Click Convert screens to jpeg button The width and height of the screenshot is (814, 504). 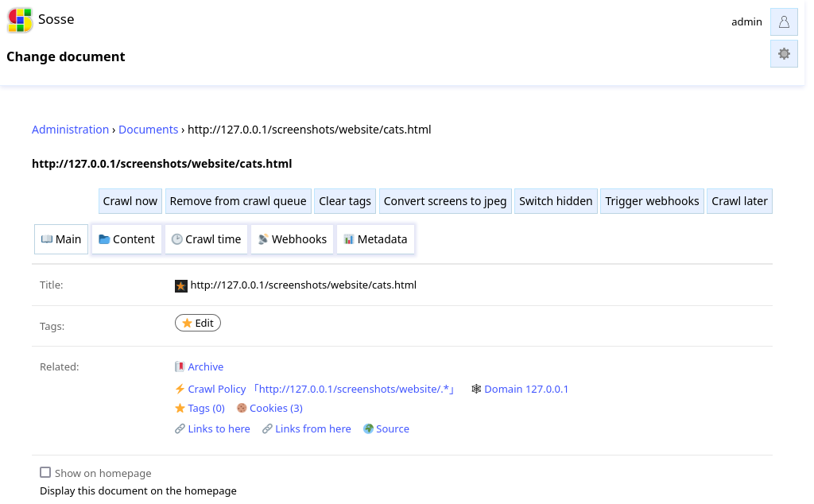tap(445, 201)
